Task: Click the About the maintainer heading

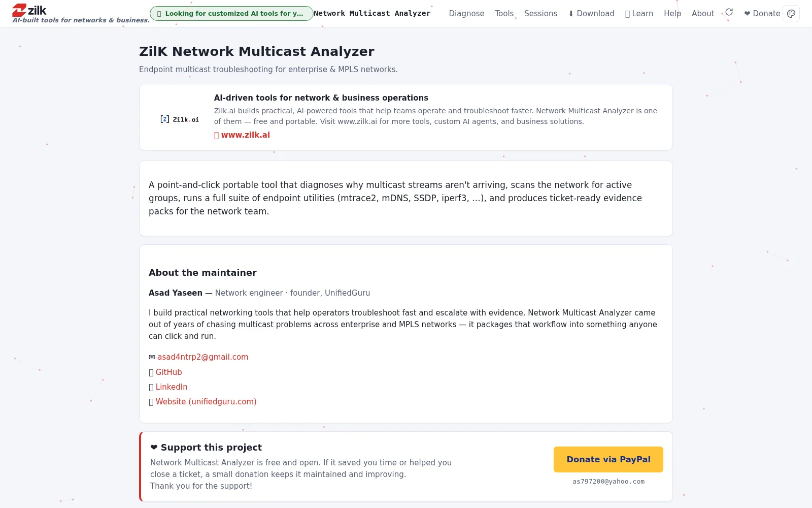Action: 202,273
